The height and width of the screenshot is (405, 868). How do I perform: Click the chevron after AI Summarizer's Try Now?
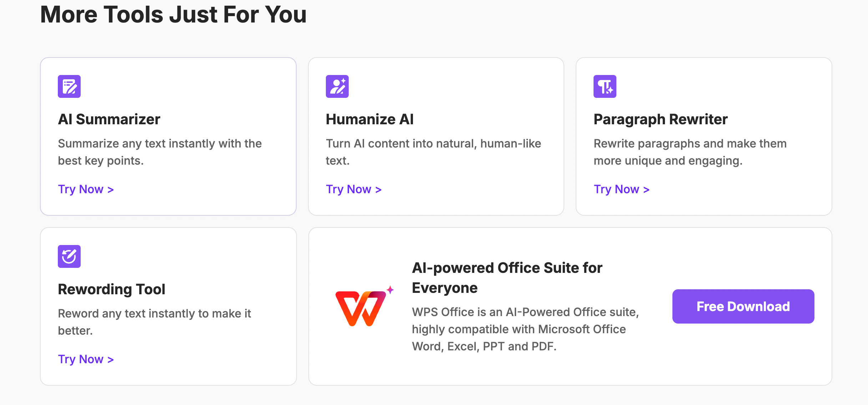pyautogui.click(x=110, y=189)
